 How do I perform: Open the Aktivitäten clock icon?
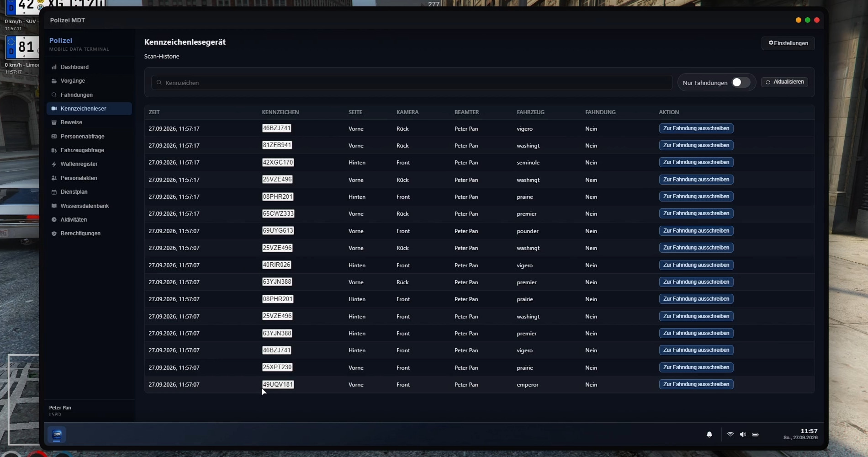pyautogui.click(x=54, y=220)
